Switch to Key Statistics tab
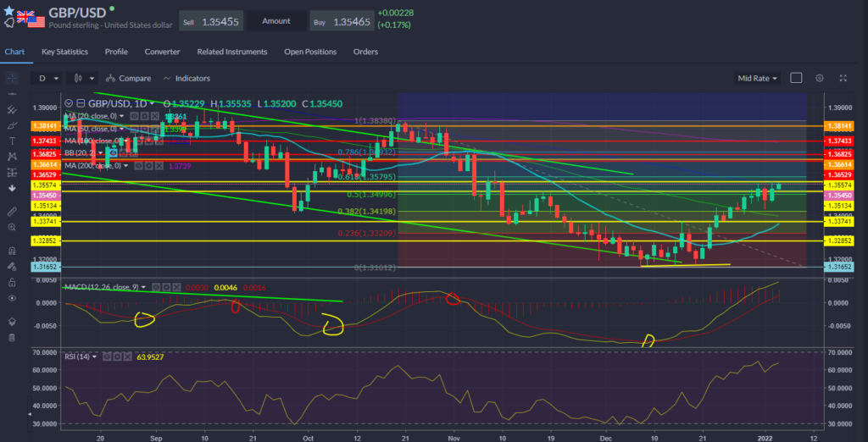 click(x=66, y=52)
